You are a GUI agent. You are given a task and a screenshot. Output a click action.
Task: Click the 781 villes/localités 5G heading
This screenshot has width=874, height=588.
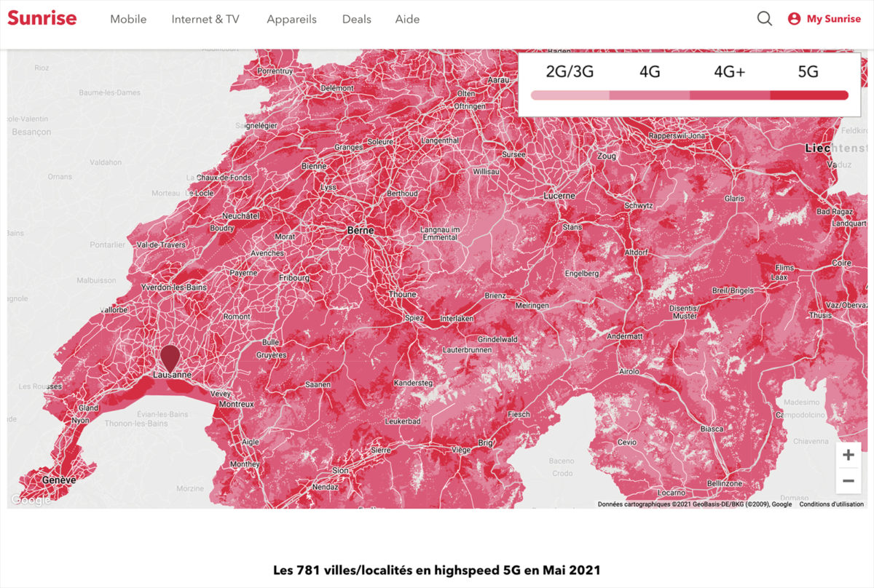click(437, 570)
